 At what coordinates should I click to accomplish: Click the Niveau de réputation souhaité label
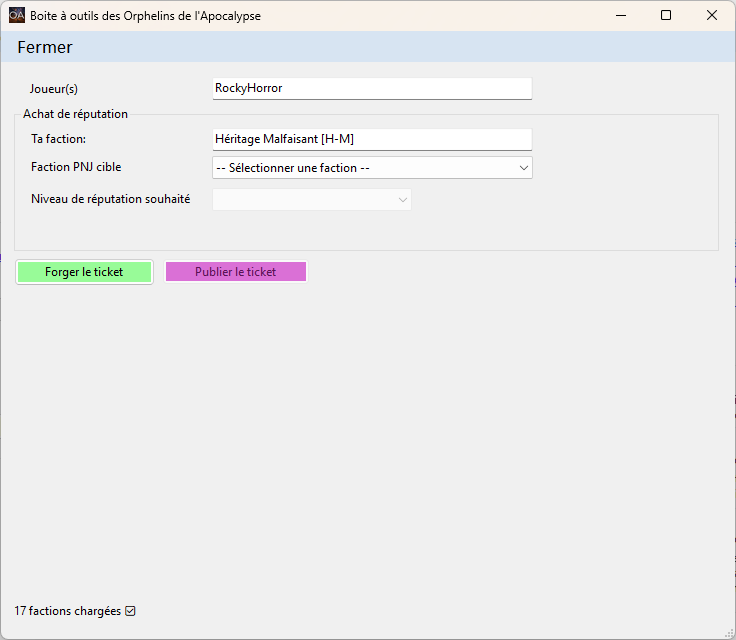tap(110, 199)
